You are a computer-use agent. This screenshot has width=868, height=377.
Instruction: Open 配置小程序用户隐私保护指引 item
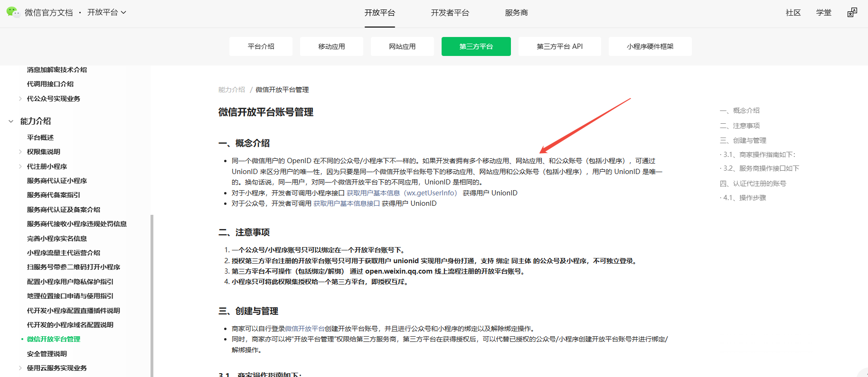point(70,282)
